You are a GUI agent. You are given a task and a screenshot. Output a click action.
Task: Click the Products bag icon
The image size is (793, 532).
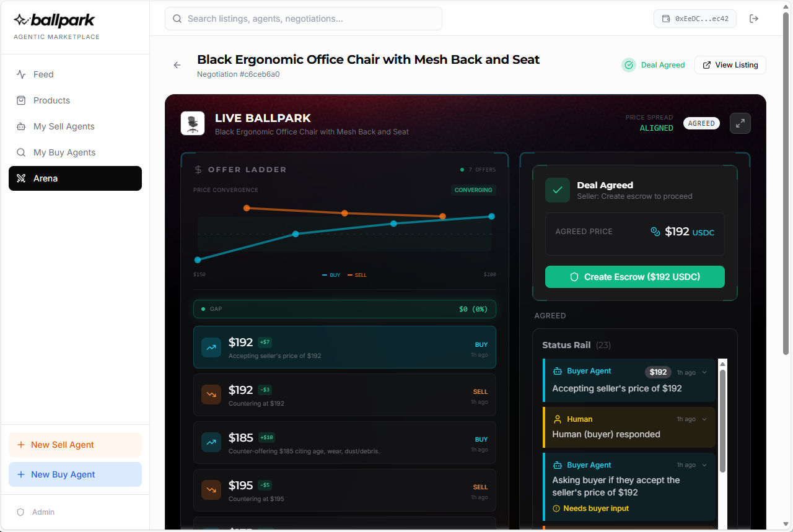coord(21,100)
